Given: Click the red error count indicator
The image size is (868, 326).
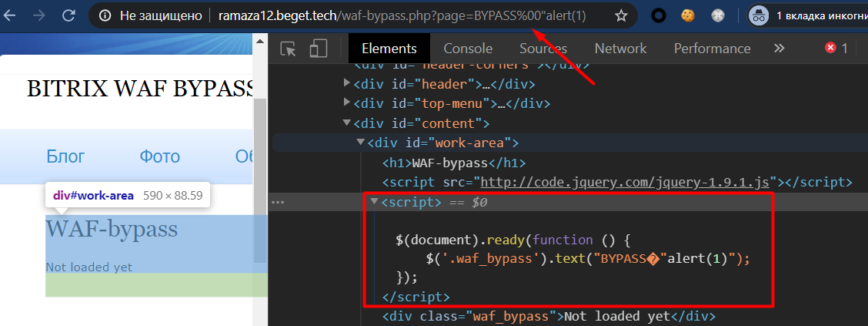Looking at the screenshot, I should click(x=836, y=49).
